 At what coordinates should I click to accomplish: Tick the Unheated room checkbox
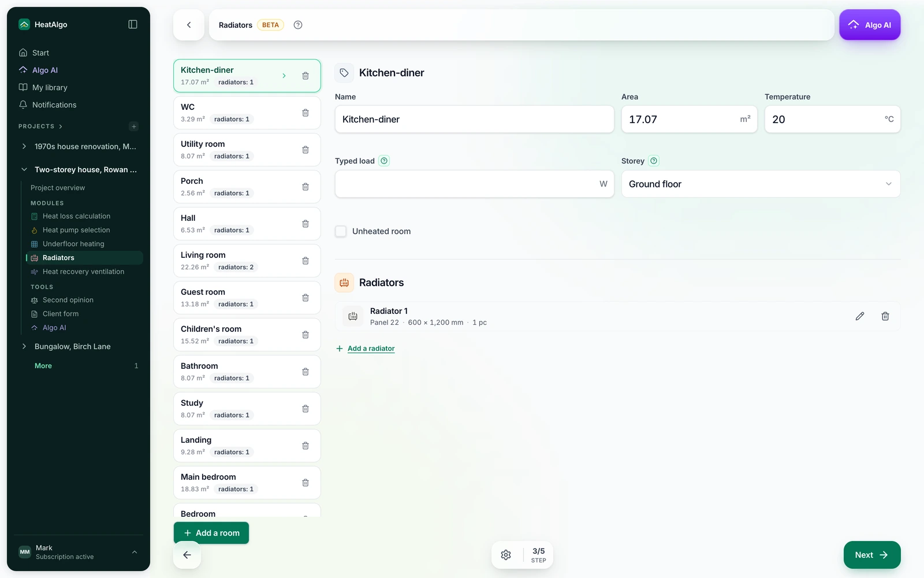point(341,231)
